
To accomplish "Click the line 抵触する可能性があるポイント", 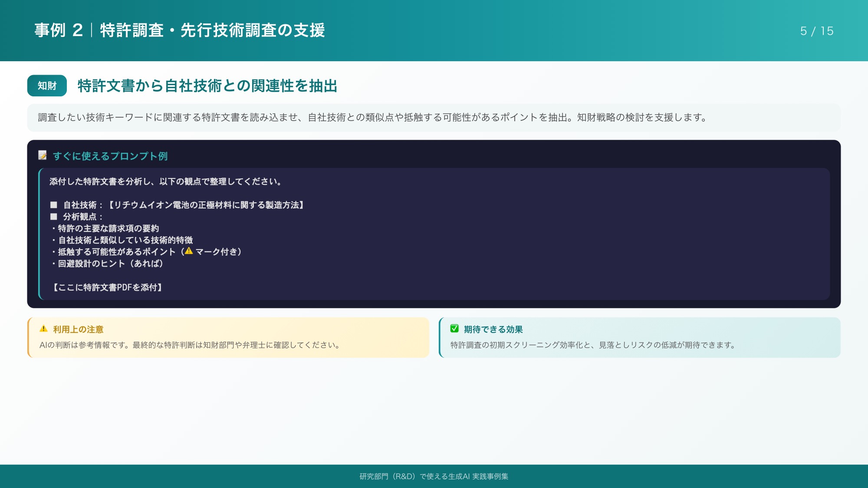I will (x=147, y=252).
